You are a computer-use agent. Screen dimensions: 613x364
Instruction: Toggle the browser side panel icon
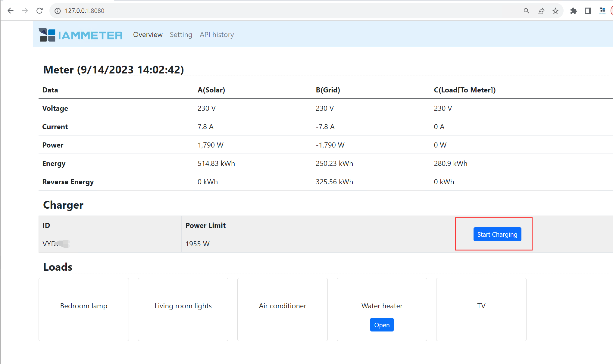588,11
